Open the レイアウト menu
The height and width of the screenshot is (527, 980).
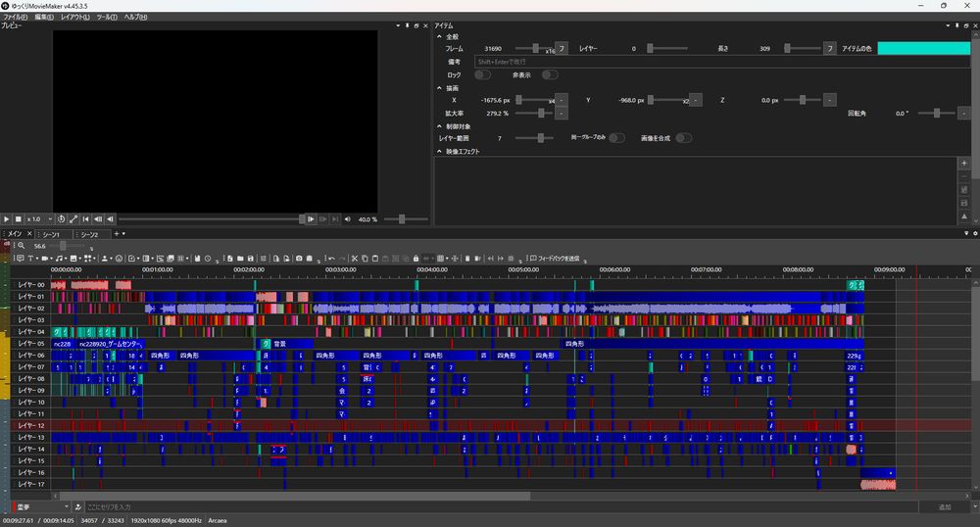[75, 17]
